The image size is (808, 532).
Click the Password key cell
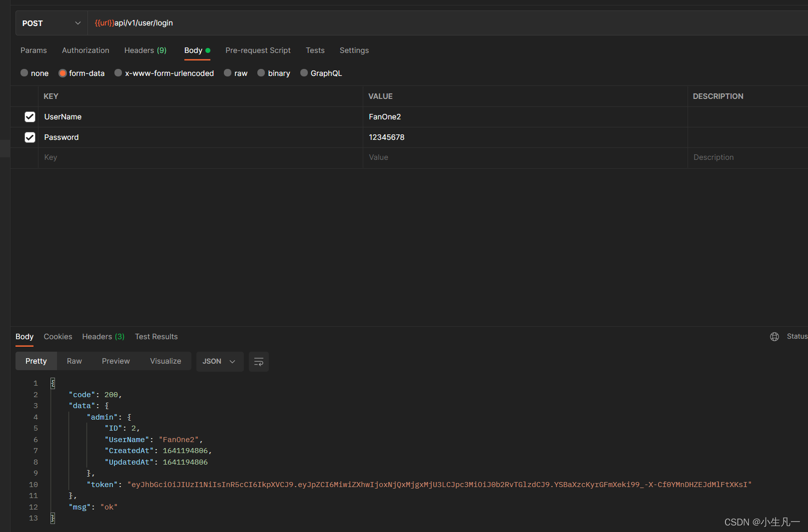[200, 137]
